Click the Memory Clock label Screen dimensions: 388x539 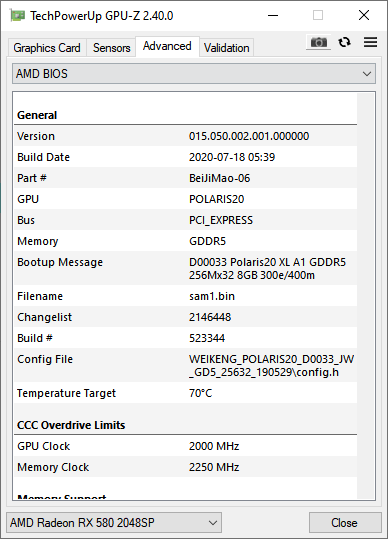[x=53, y=467]
